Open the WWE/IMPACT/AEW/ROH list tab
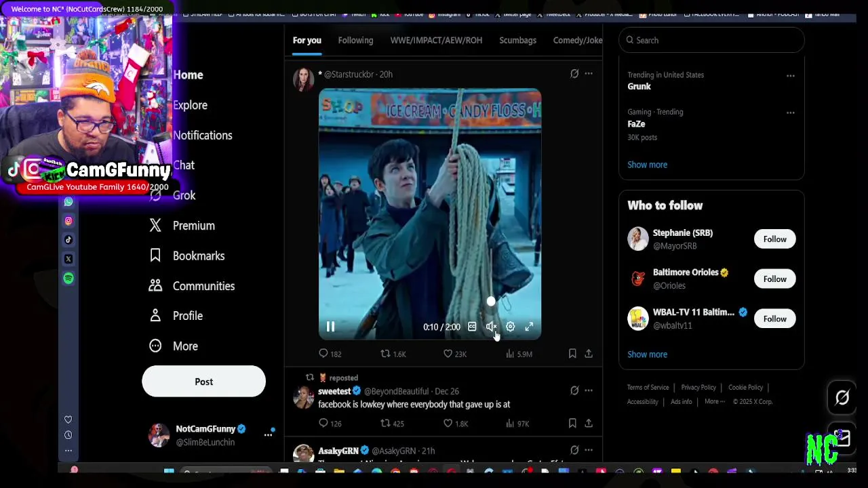 (x=436, y=40)
